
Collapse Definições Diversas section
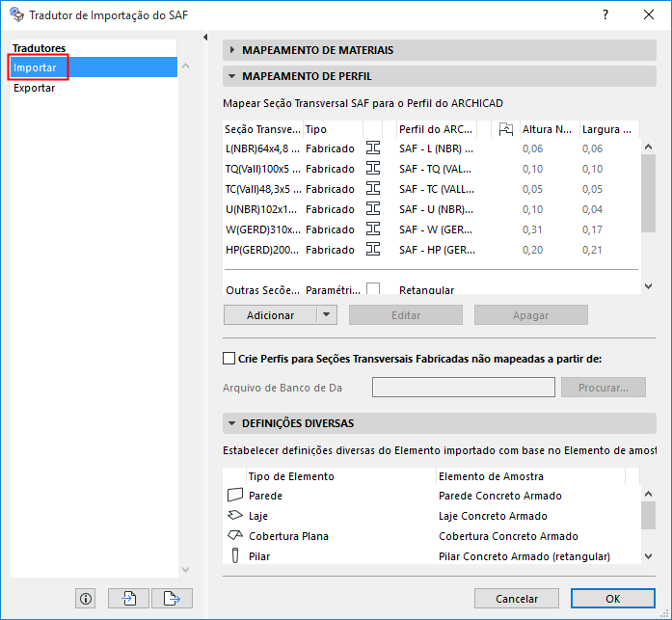tap(231, 423)
